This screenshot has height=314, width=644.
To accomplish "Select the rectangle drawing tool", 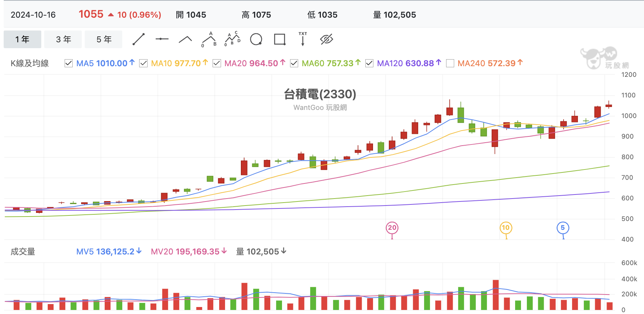I will (x=280, y=39).
